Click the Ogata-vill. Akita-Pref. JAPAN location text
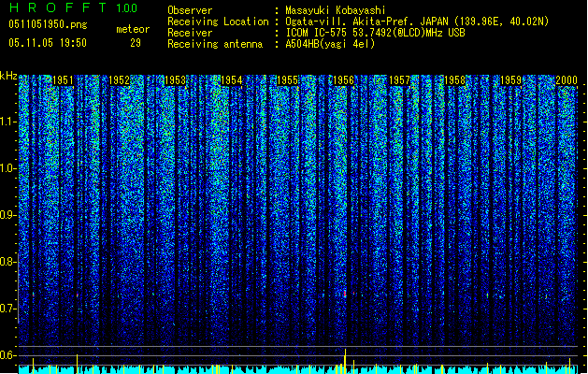Viewport: 588px width, 374px height. tap(417, 22)
